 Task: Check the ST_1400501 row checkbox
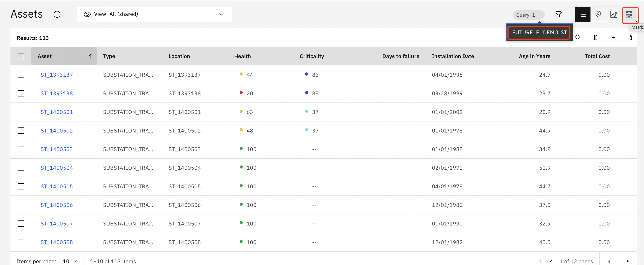21,112
